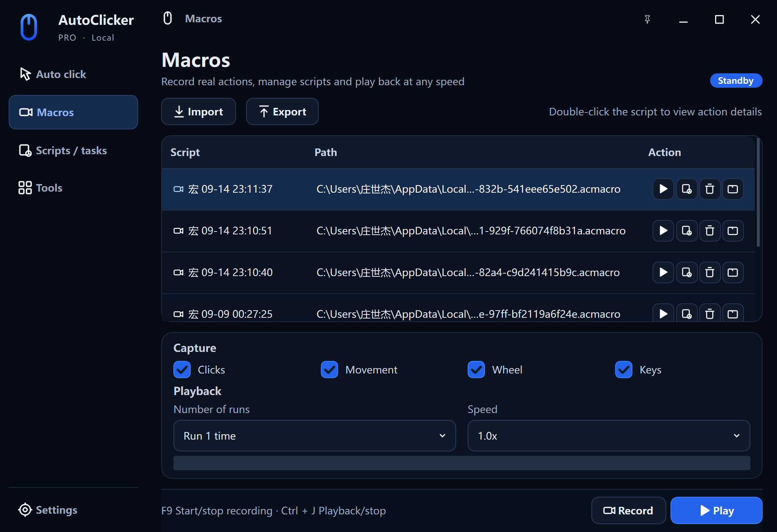The width and height of the screenshot is (777, 532).
Task: Open Scripts / tasks section
Action: point(73,150)
